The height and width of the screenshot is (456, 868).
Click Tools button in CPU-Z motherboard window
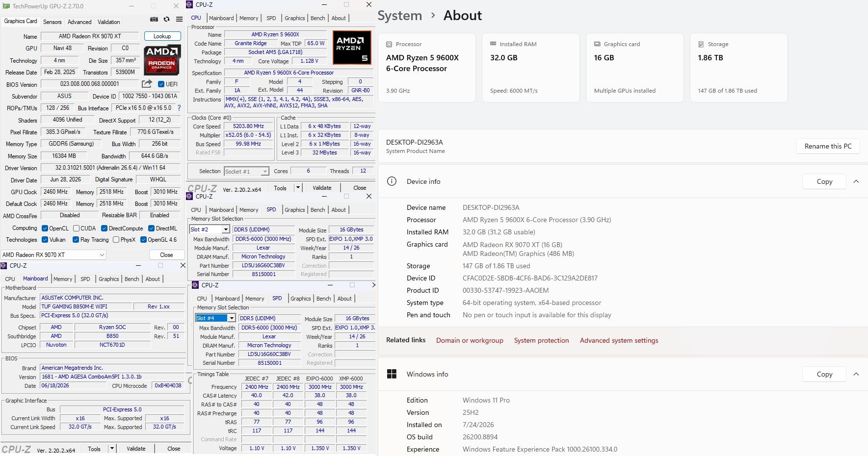(94, 449)
